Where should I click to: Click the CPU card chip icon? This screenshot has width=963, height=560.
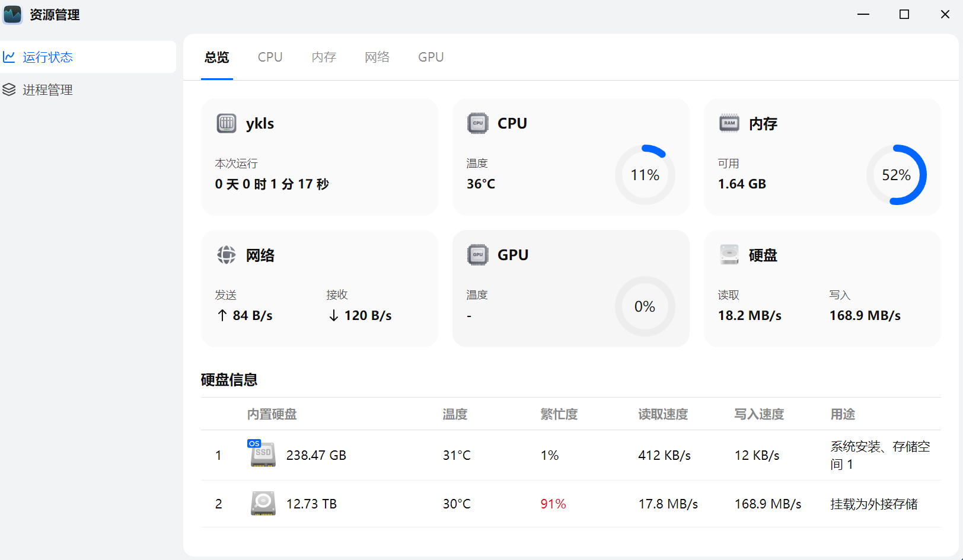click(478, 123)
